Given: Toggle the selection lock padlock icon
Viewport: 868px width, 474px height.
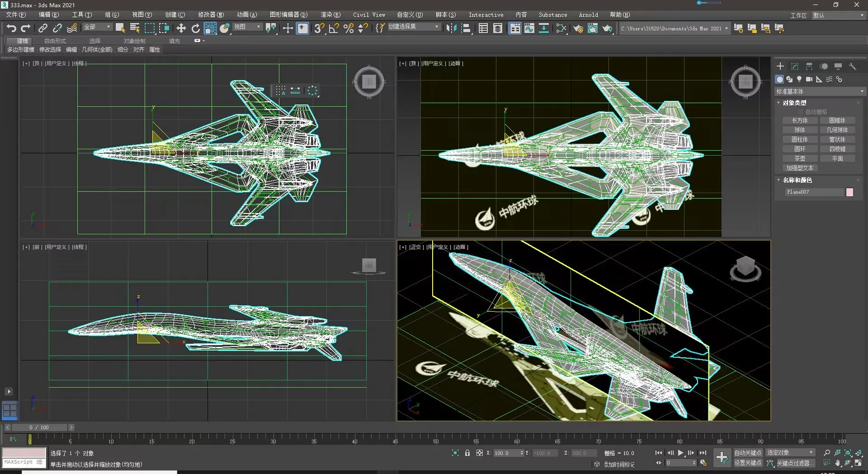Looking at the screenshot, I should [467, 453].
